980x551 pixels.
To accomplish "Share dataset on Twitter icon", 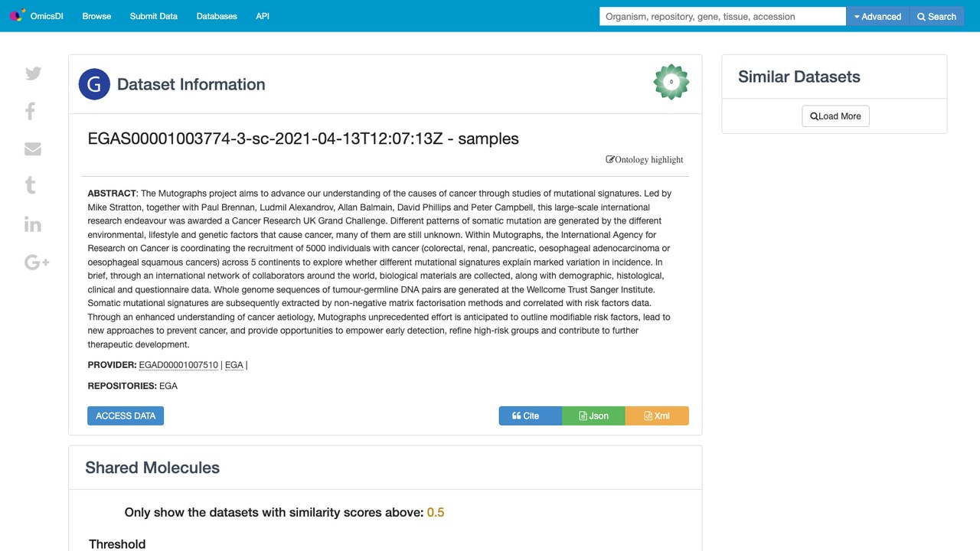I will coord(33,73).
